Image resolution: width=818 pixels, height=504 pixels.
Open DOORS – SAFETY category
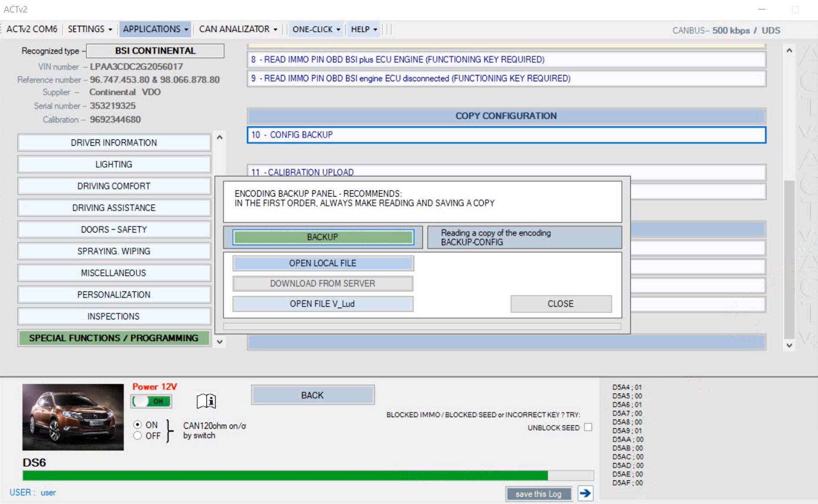click(114, 230)
